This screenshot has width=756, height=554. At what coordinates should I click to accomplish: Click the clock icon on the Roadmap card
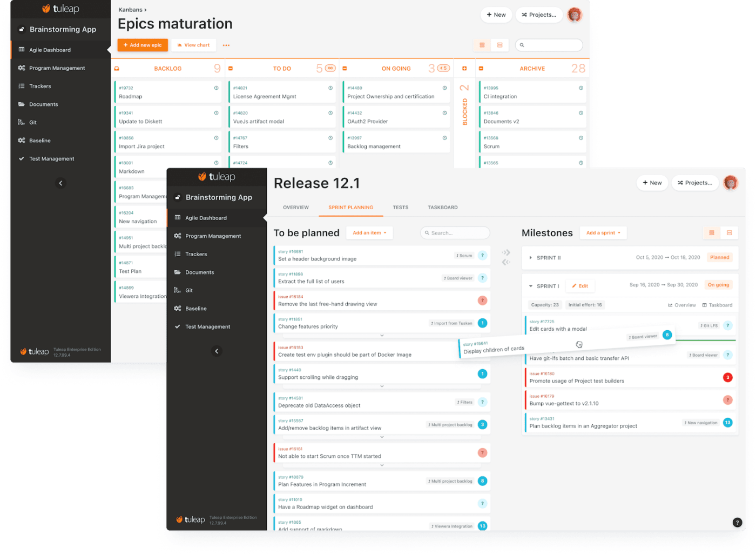point(216,88)
